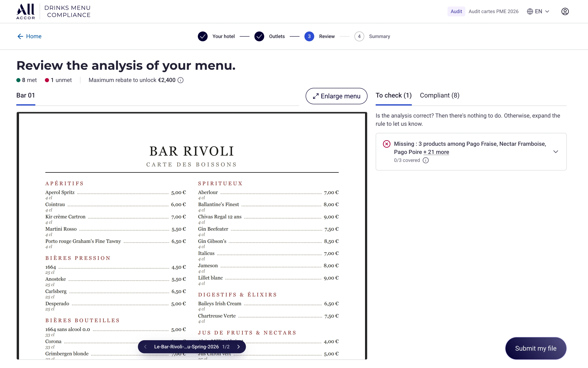Viewport: 588px width, 368px height.
Task: Click the Baileys Irish Cream line
Action: point(268,304)
